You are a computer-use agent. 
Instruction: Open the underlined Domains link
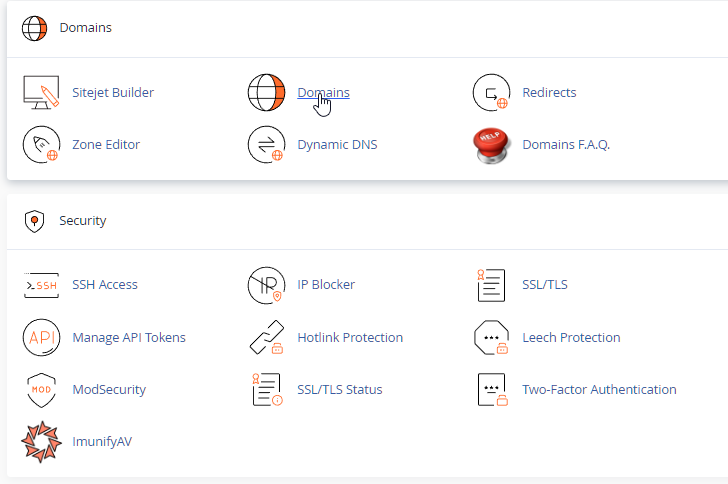pos(324,92)
